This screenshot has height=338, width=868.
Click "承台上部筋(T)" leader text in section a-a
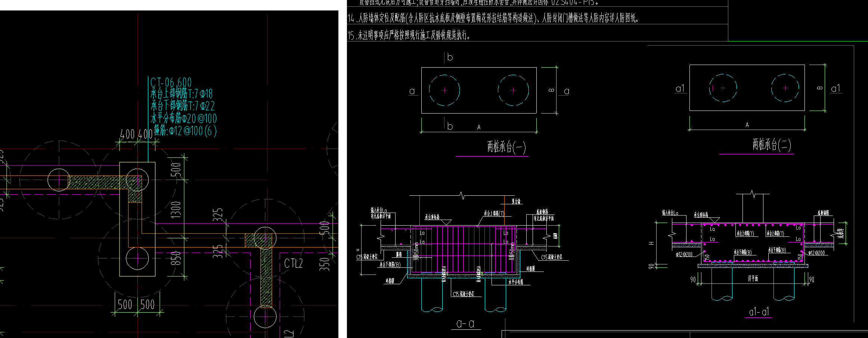pos(494,214)
